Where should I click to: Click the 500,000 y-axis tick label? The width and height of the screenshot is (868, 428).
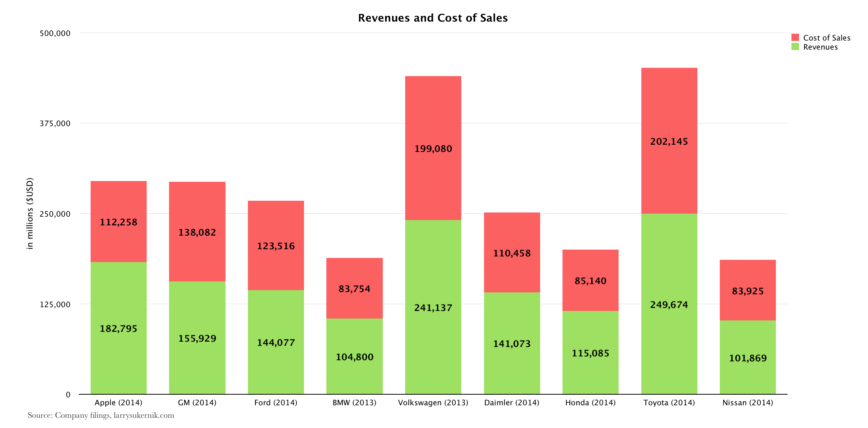pos(55,33)
